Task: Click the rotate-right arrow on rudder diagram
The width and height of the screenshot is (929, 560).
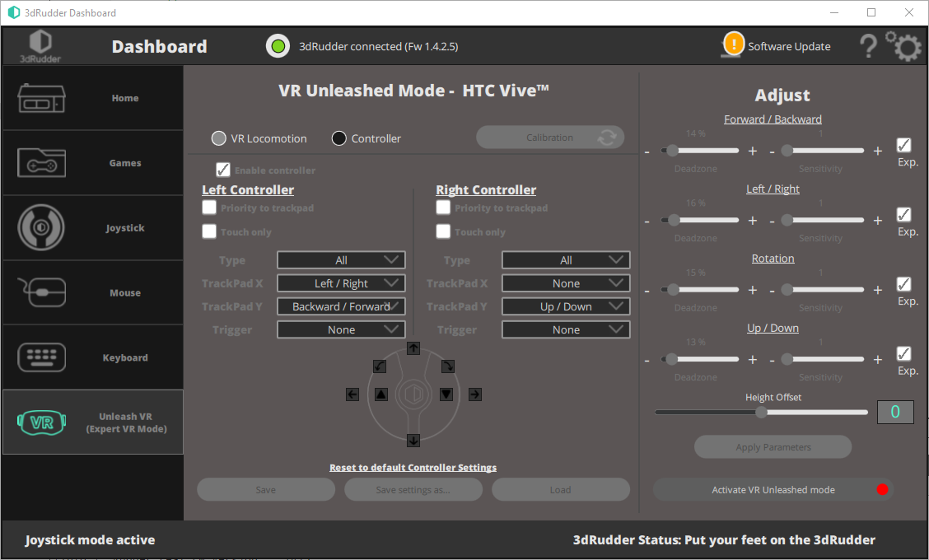Action: click(448, 366)
